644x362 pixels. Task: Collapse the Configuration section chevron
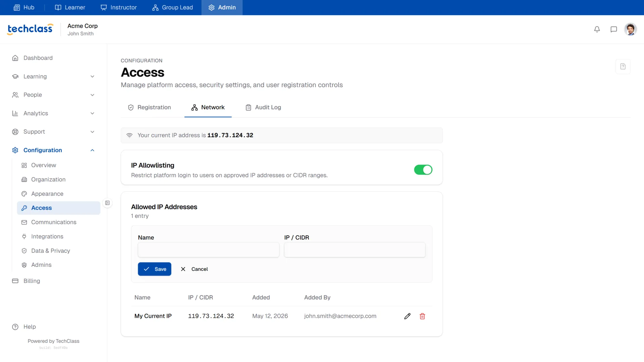(x=92, y=150)
